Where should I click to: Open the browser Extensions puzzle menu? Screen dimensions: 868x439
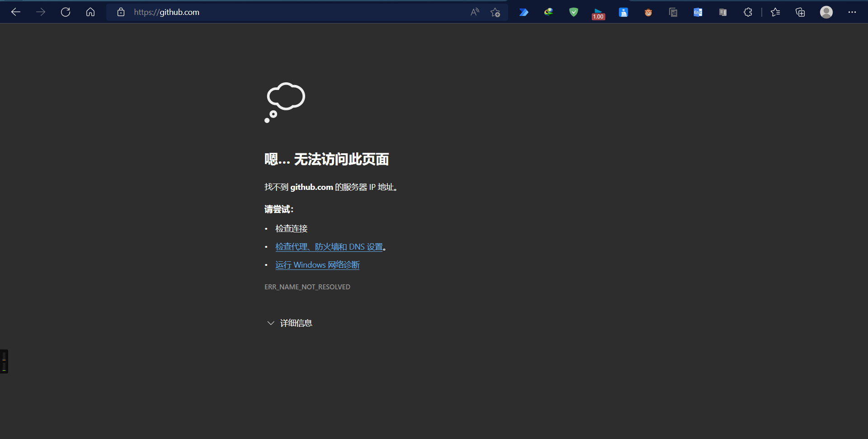click(x=748, y=12)
